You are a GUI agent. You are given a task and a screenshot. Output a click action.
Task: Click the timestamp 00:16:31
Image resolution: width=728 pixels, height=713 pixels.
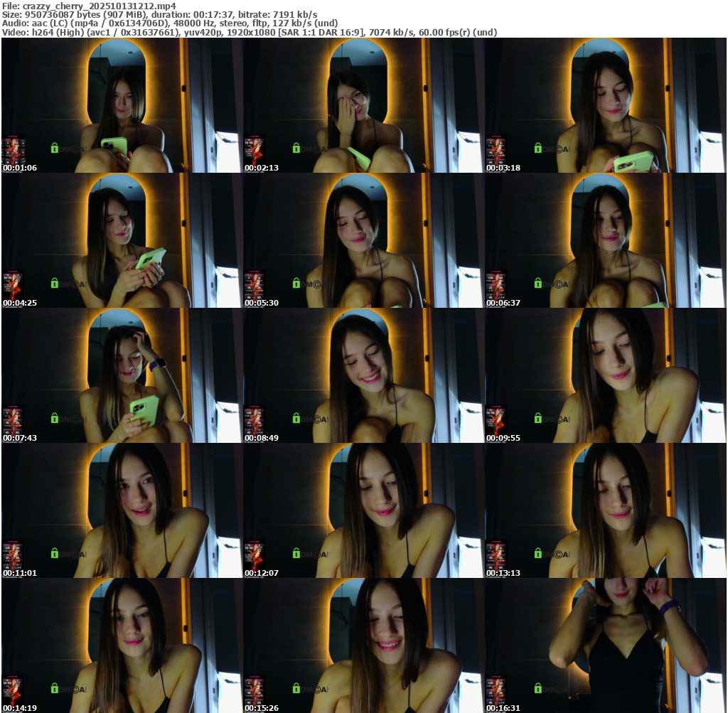click(x=503, y=708)
